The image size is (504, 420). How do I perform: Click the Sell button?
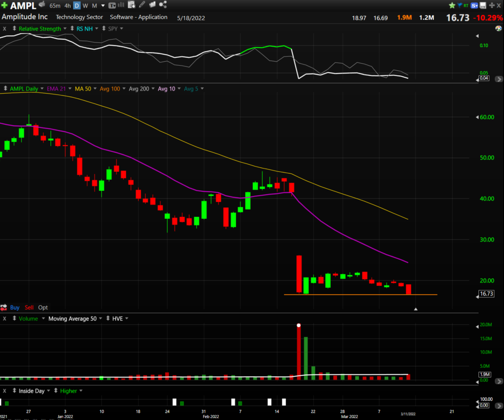tap(29, 307)
